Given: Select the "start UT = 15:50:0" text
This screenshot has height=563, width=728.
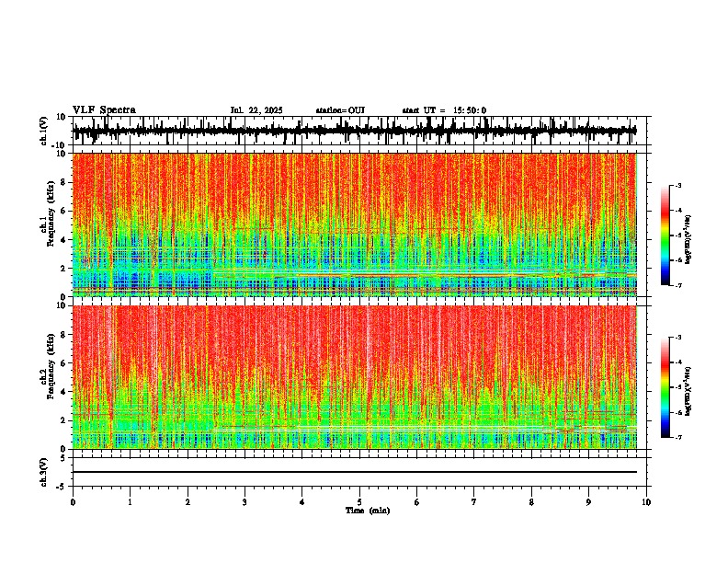Looking at the screenshot, I should 444,110.
